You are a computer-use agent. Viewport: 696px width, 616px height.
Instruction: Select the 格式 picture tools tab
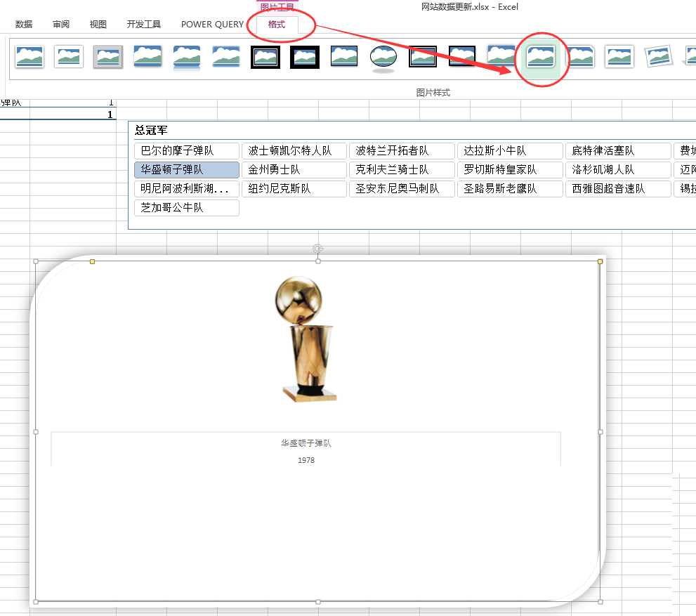coord(277,25)
